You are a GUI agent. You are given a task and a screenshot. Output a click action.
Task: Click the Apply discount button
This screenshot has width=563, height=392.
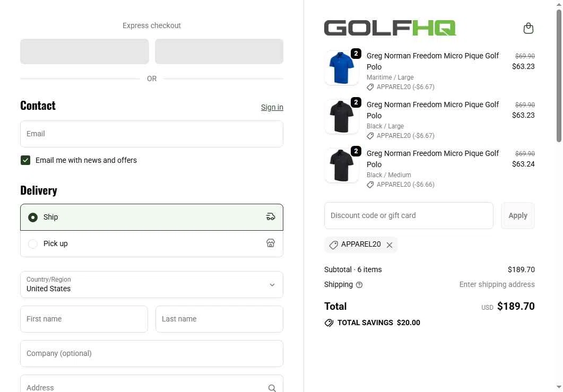click(518, 215)
